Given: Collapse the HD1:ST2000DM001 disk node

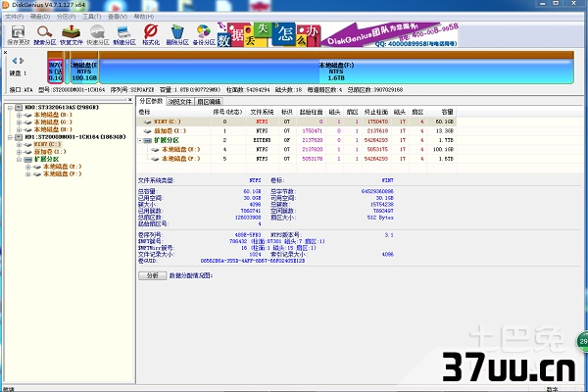Looking at the screenshot, I should coord(10,137).
